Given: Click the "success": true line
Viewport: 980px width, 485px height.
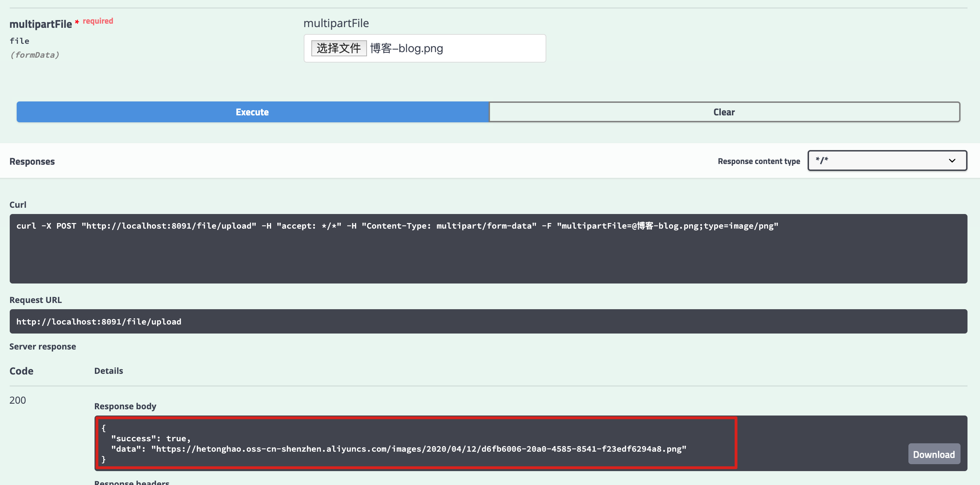Looking at the screenshot, I should pos(151,438).
